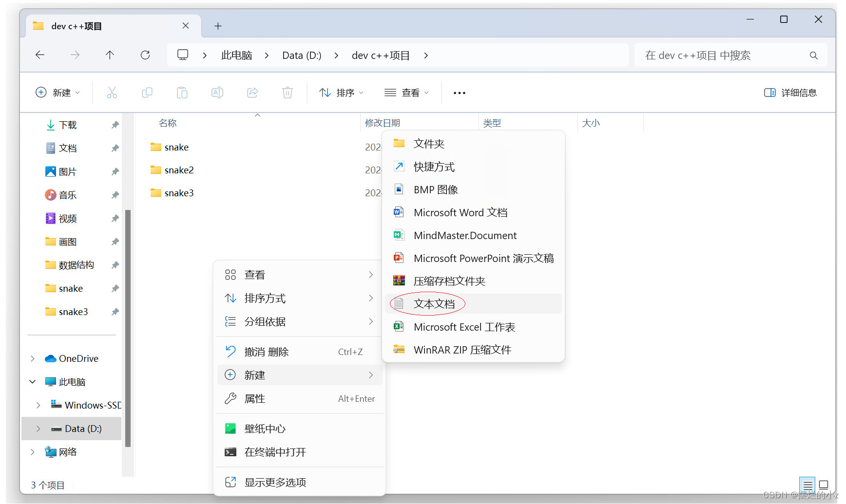Screen dimensions: 846x504
Task: Choose 撤消 删除 in context menu
Action: tap(299, 352)
